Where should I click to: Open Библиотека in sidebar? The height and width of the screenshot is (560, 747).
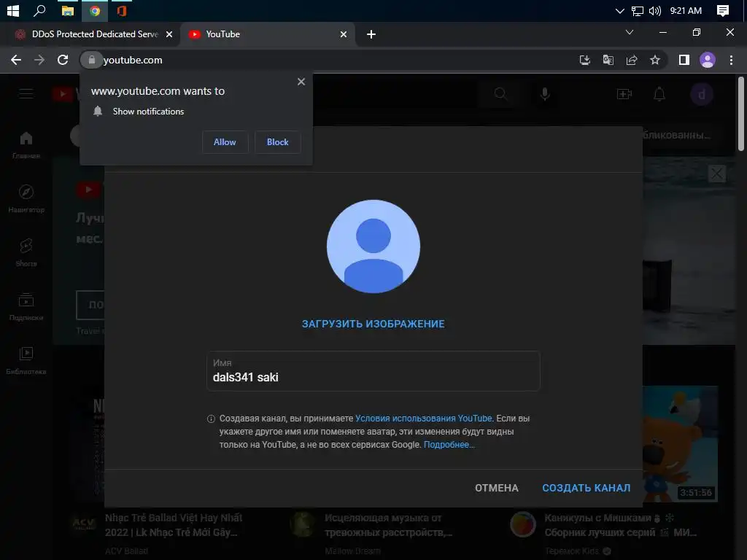pyautogui.click(x=26, y=360)
